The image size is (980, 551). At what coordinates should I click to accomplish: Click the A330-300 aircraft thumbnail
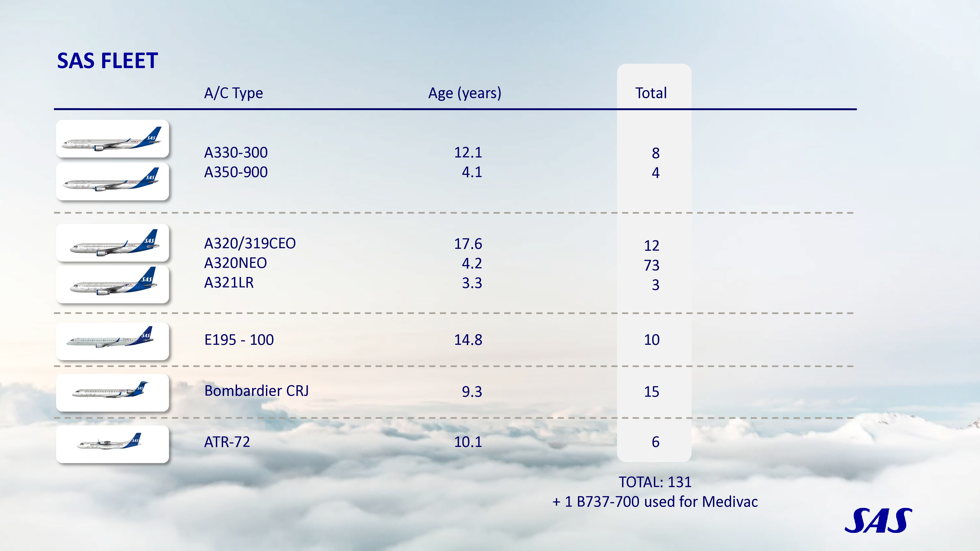(112, 139)
